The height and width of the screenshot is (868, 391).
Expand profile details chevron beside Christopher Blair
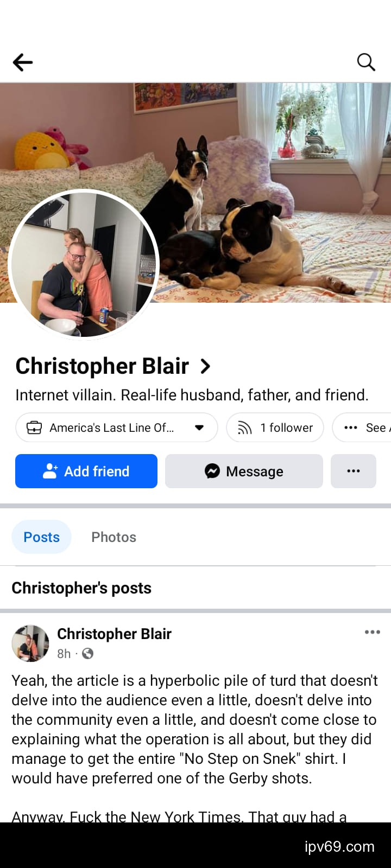(x=205, y=367)
